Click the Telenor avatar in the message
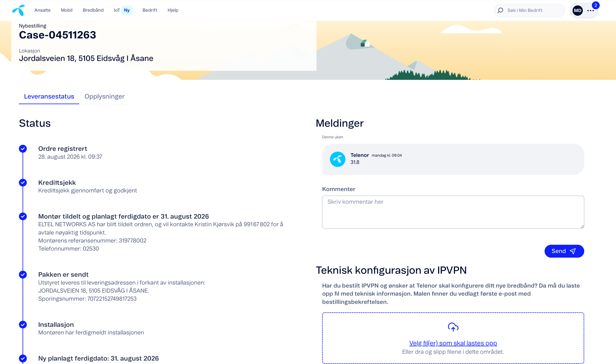The width and height of the screenshot is (616, 364). tap(338, 159)
